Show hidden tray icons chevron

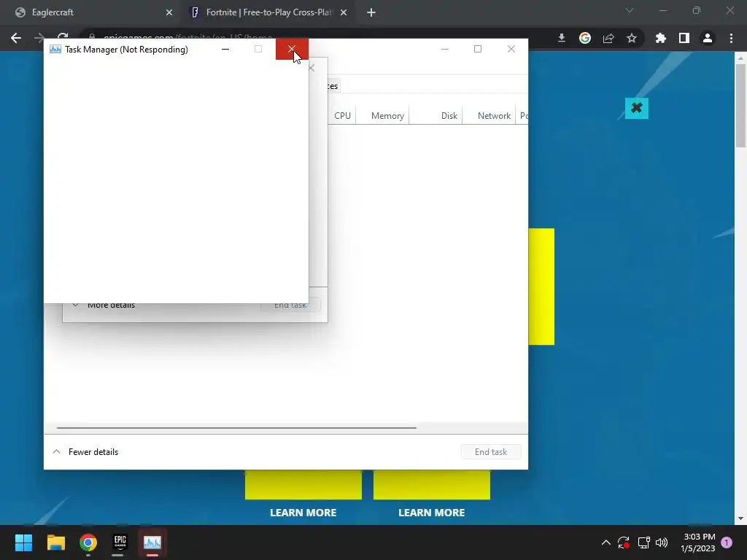point(606,542)
